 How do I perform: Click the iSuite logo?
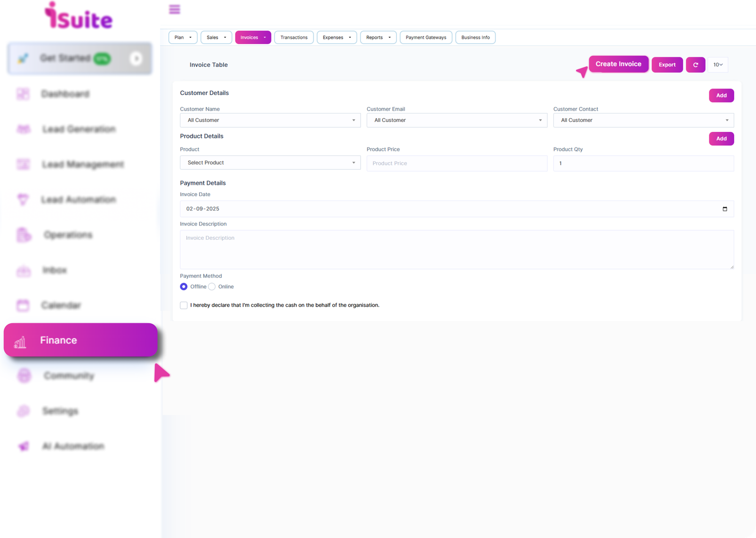pyautogui.click(x=78, y=17)
